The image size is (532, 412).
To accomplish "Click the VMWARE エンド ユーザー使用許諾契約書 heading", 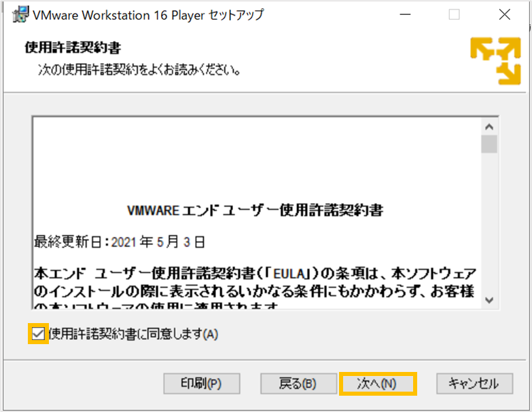I will coord(255,210).
